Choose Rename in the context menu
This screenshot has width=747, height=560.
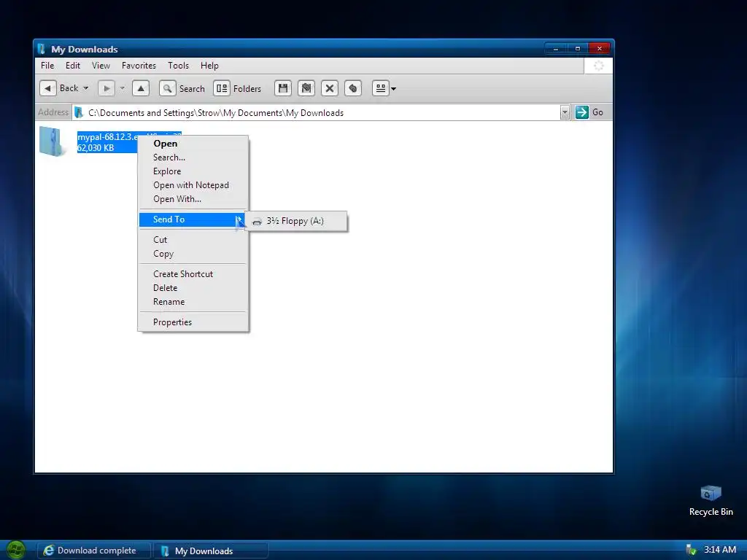pyautogui.click(x=193, y=301)
